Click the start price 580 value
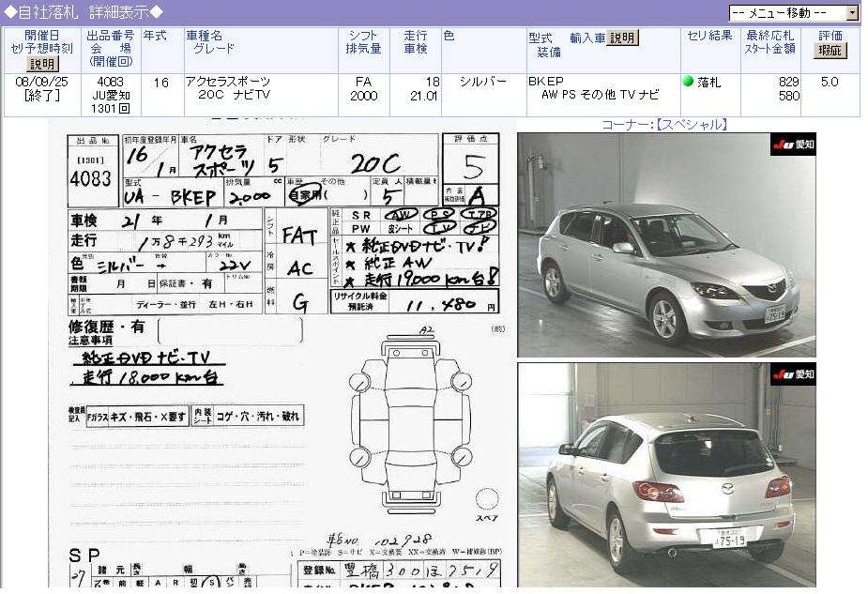Screen dimensions: 868x594 click(x=788, y=96)
